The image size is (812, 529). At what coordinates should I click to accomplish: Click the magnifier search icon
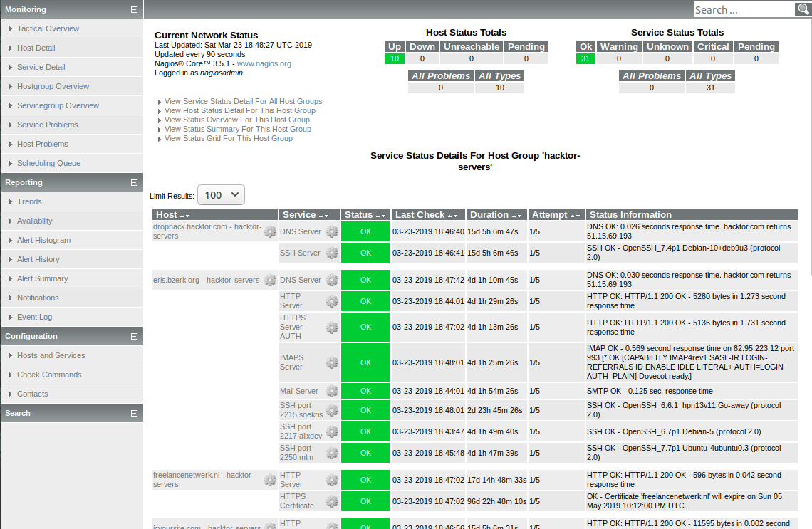(x=802, y=9)
